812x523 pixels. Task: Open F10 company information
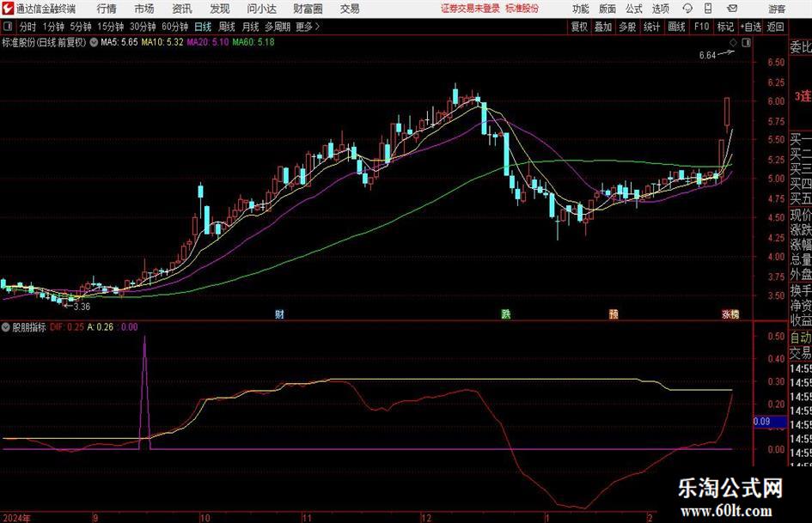pyautogui.click(x=702, y=27)
